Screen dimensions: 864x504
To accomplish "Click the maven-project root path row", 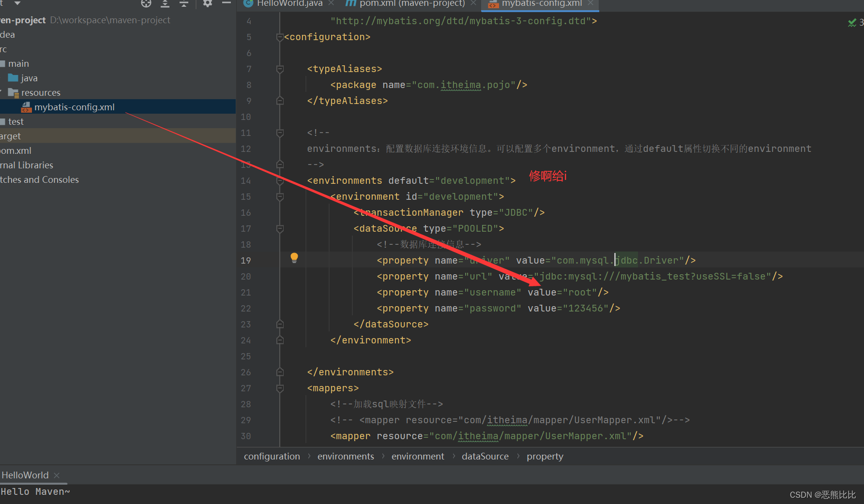I will 118,20.
